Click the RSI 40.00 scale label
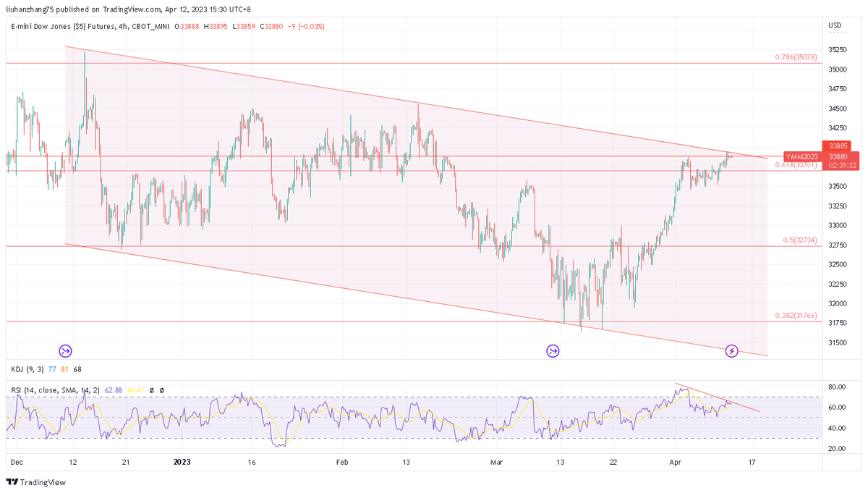Image resolution: width=868 pixels, height=493 pixels. coord(836,429)
